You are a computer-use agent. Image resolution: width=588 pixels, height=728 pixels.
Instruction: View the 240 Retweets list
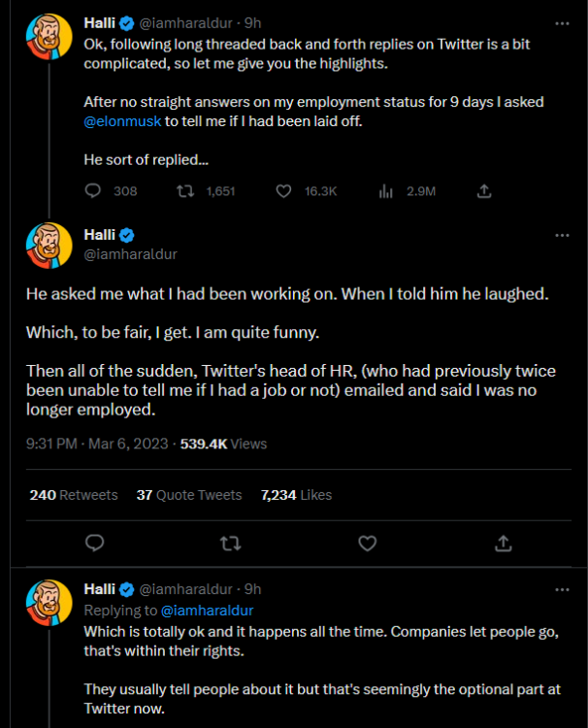point(74,495)
